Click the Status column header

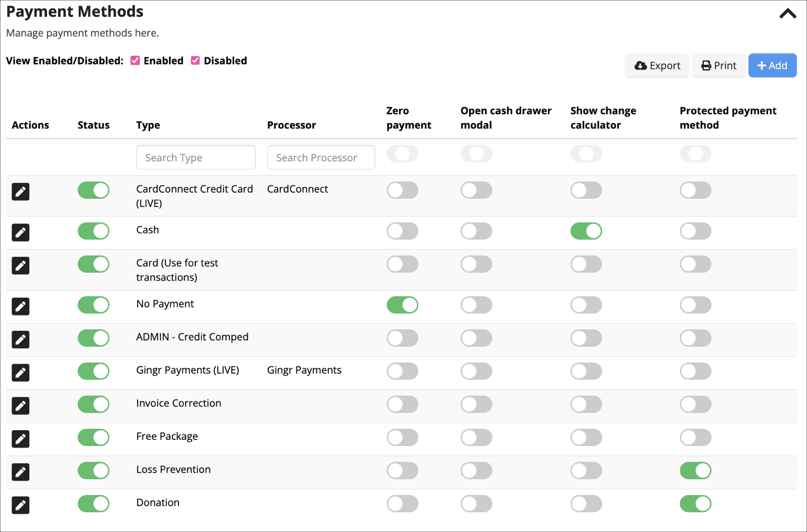point(94,125)
